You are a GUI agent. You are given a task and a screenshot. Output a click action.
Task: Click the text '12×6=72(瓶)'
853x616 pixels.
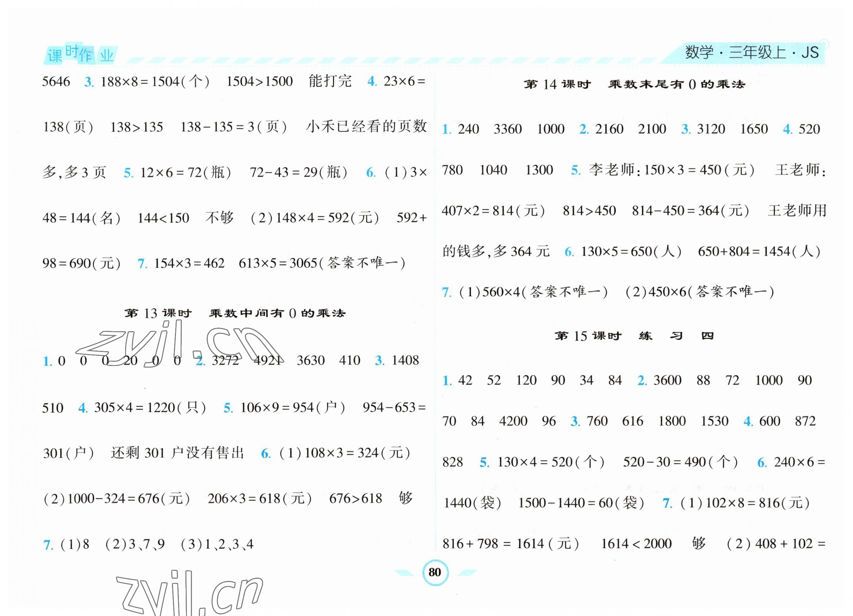tap(185, 172)
